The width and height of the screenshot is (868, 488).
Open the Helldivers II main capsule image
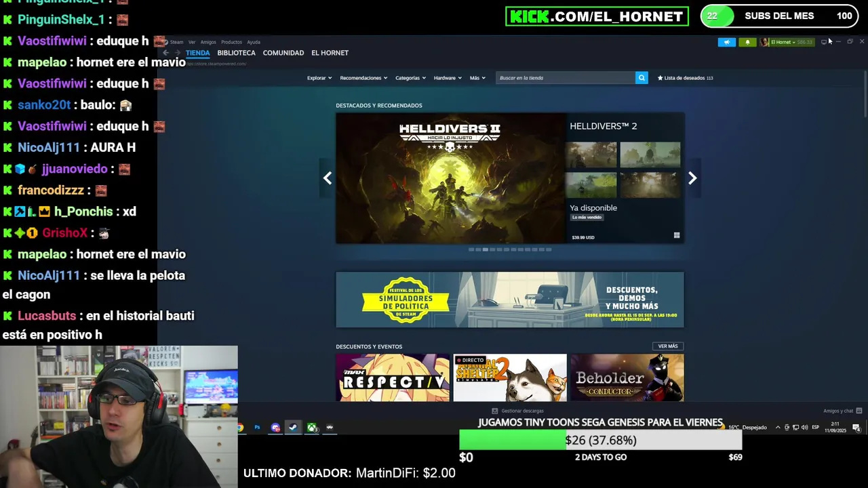click(x=450, y=178)
